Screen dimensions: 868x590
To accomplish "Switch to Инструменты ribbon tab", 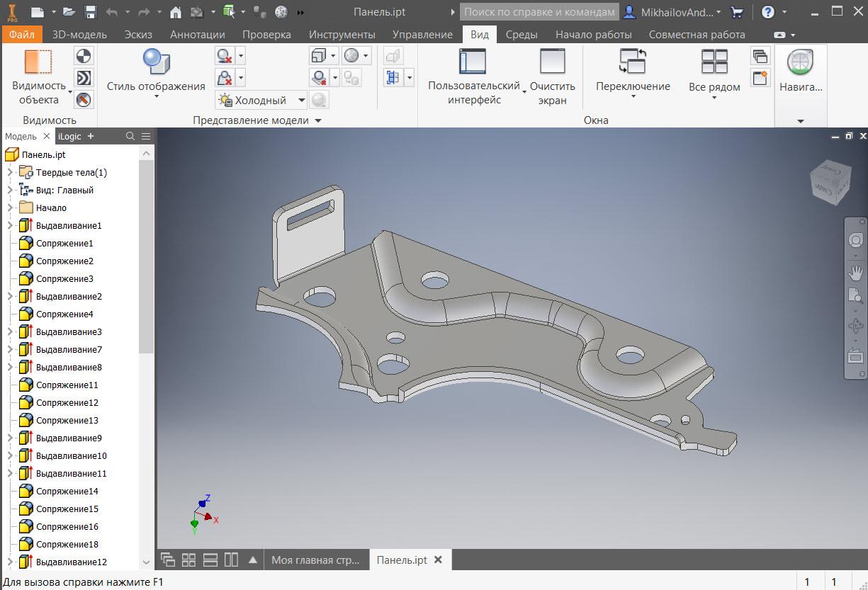I will (342, 34).
